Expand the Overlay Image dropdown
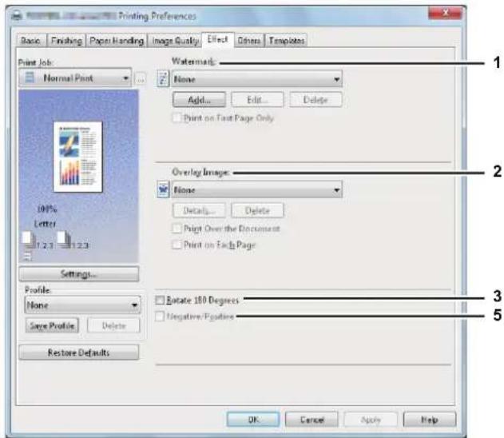 [257, 189]
